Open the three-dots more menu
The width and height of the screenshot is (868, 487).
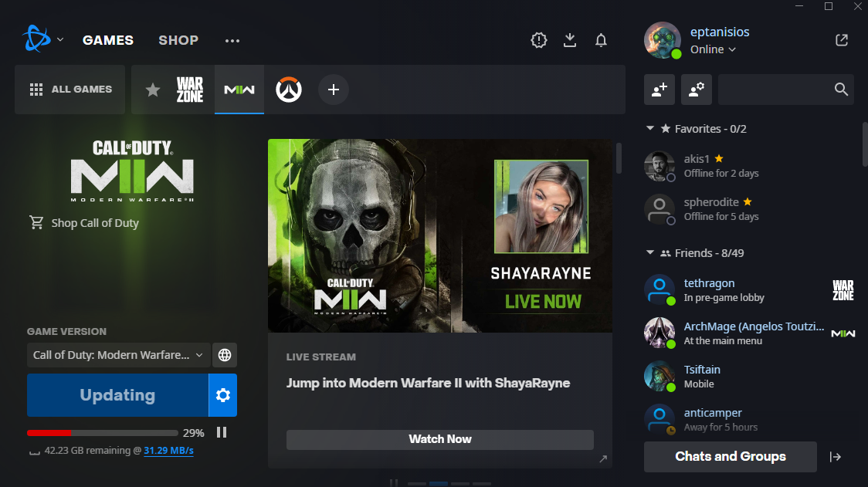pyautogui.click(x=232, y=40)
